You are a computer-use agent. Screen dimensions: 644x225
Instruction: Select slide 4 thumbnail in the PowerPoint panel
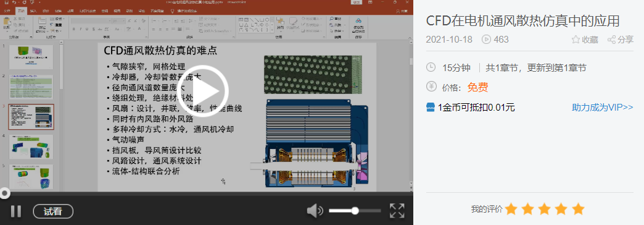tap(31, 147)
